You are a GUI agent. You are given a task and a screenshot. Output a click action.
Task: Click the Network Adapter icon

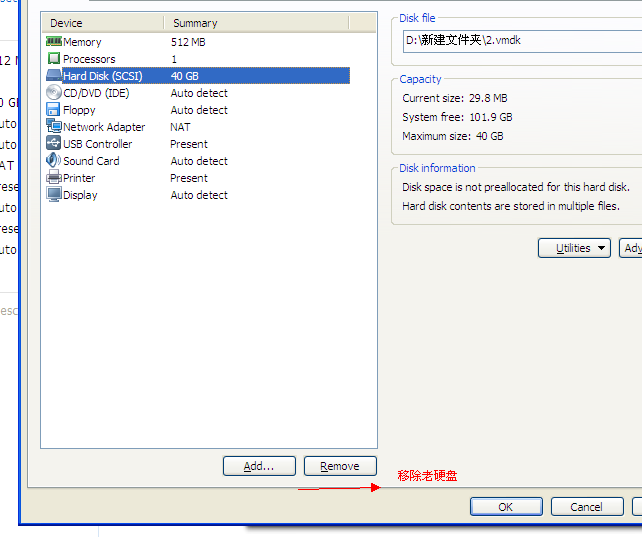54,126
